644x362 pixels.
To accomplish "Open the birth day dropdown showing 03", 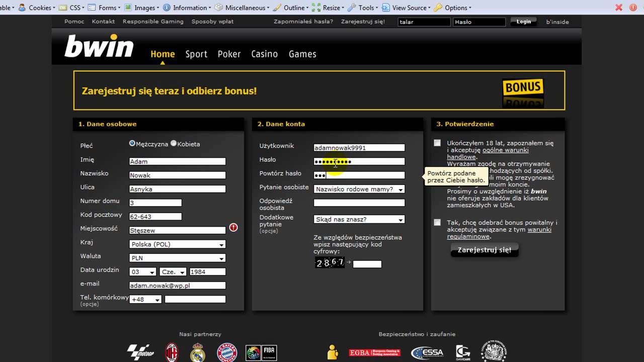I will coord(143,271).
